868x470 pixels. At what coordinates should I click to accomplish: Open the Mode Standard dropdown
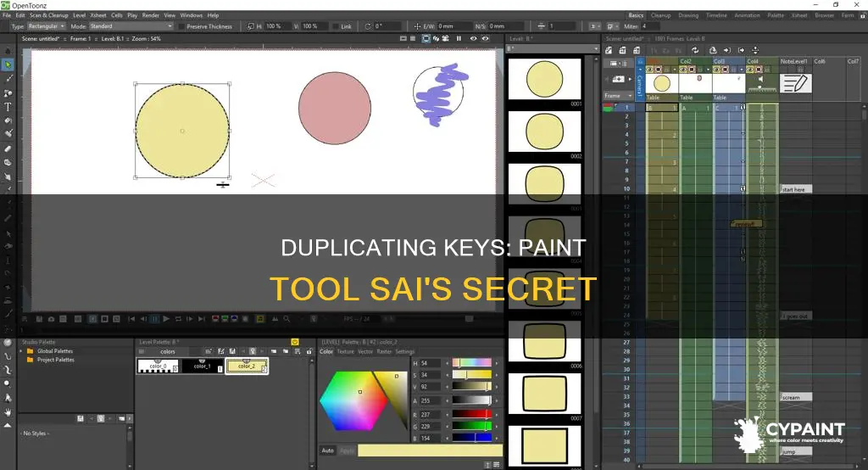tap(131, 26)
